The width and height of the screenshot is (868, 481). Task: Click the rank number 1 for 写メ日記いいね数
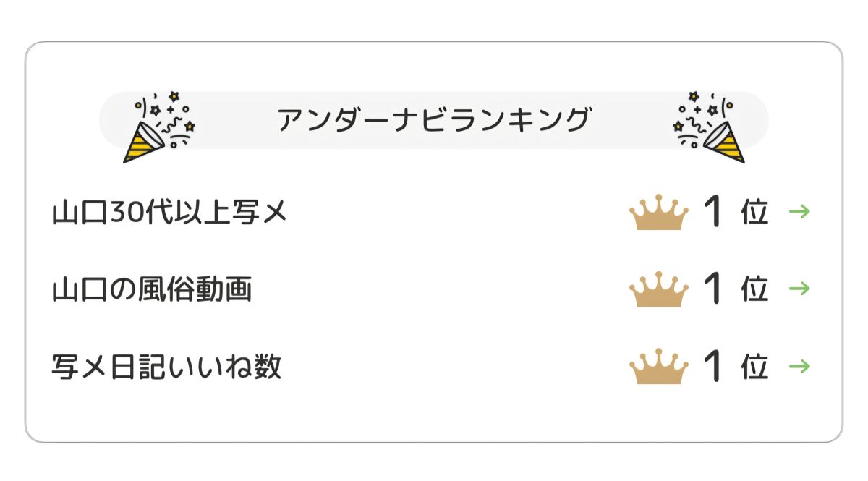(x=714, y=367)
